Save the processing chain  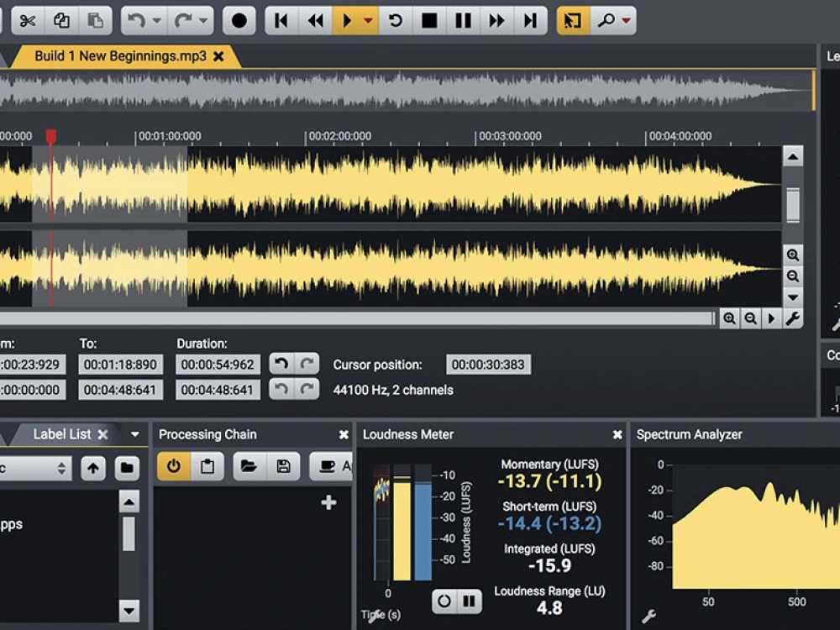point(283,466)
